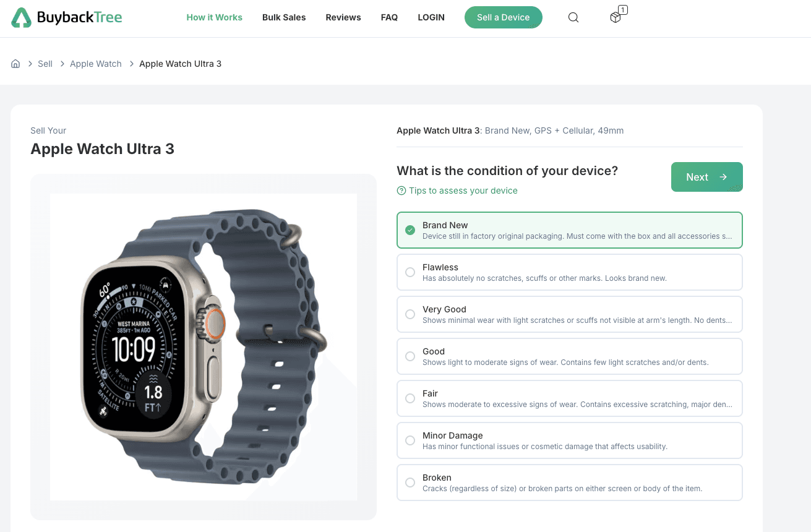This screenshot has height=532, width=811.
Task: Select the Fair condition
Action: (570, 398)
